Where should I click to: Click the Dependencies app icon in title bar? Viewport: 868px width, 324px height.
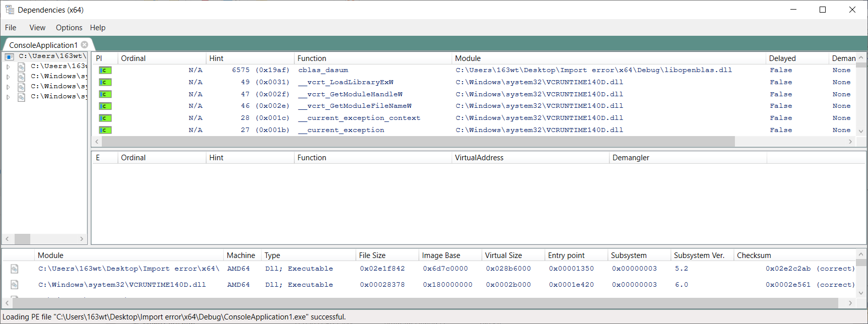coord(10,10)
